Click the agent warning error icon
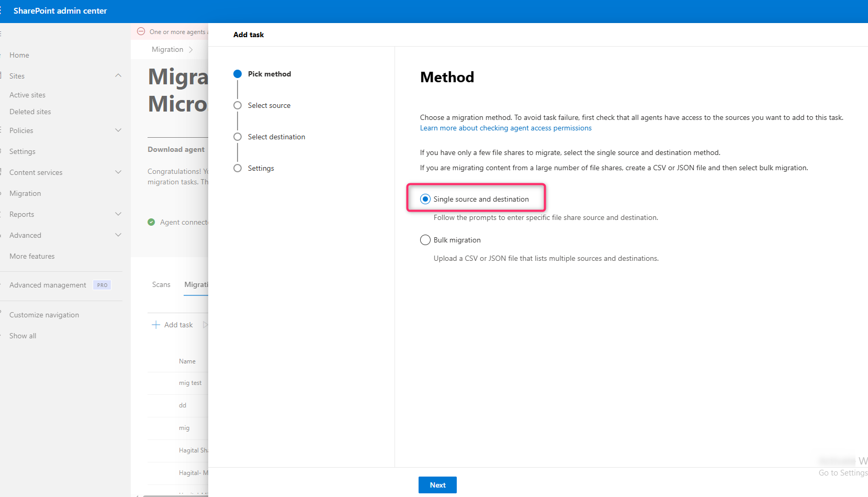The height and width of the screenshot is (497, 868). coord(141,31)
